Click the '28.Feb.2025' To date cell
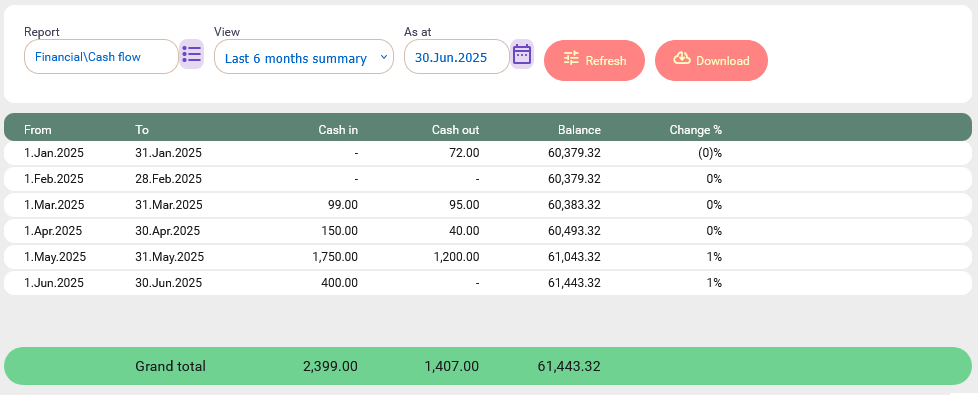The height and width of the screenshot is (395, 978). coord(168,179)
